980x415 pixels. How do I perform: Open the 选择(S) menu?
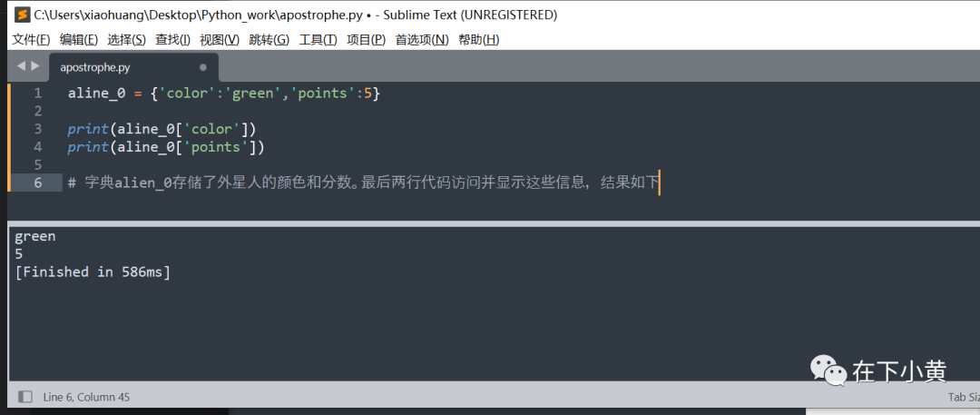click(x=126, y=39)
